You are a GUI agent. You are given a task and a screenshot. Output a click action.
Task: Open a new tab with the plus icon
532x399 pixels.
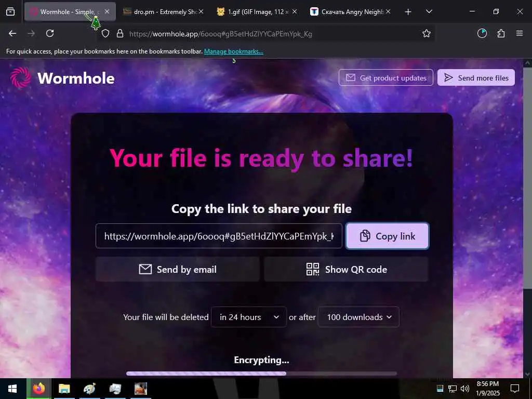408,12
